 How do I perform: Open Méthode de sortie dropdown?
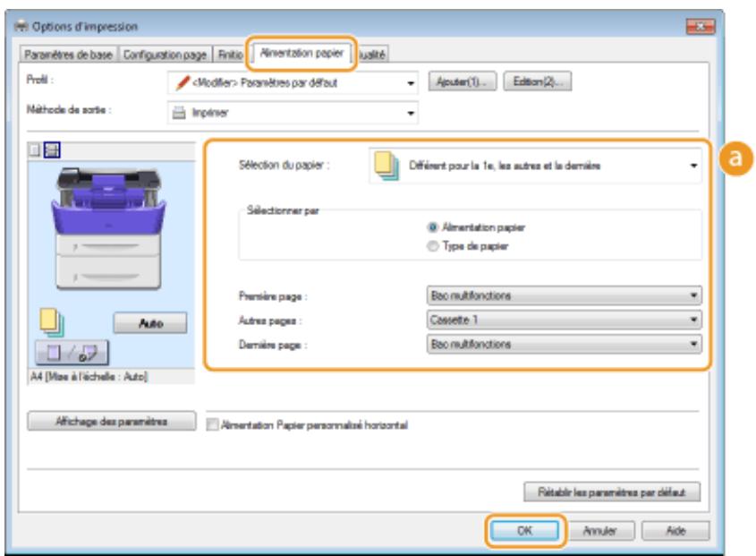(293, 113)
